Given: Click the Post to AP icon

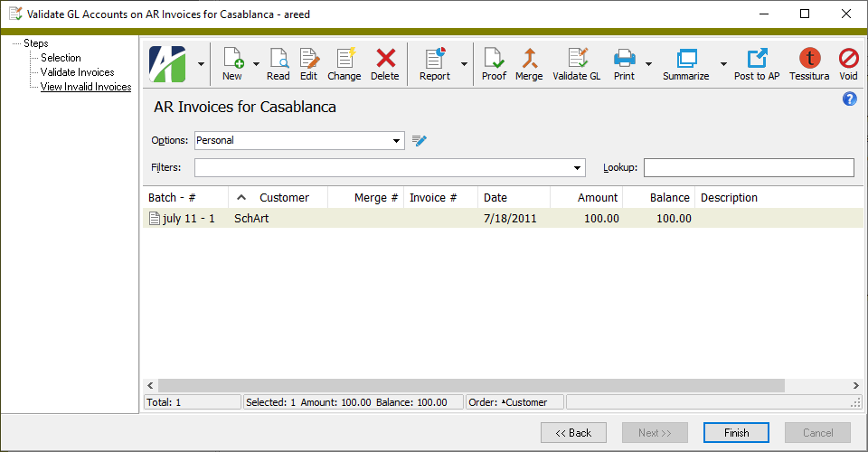Looking at the screenshot, I should (x=756, y=61).
